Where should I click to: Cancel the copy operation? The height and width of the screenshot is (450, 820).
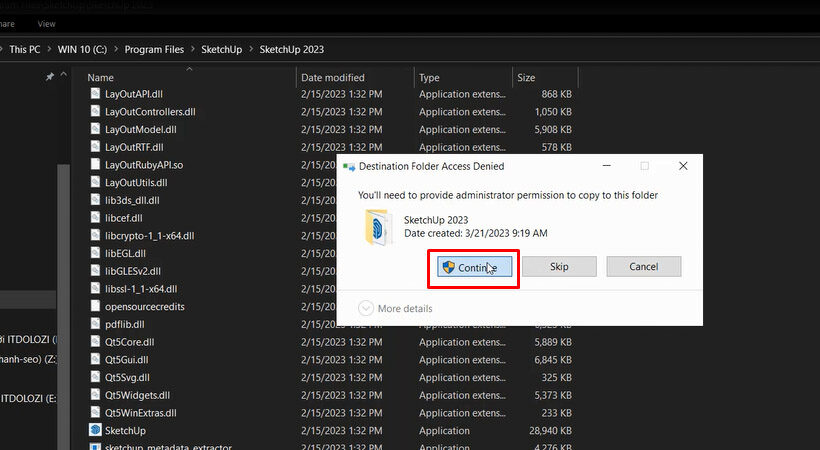pos(643,267)
